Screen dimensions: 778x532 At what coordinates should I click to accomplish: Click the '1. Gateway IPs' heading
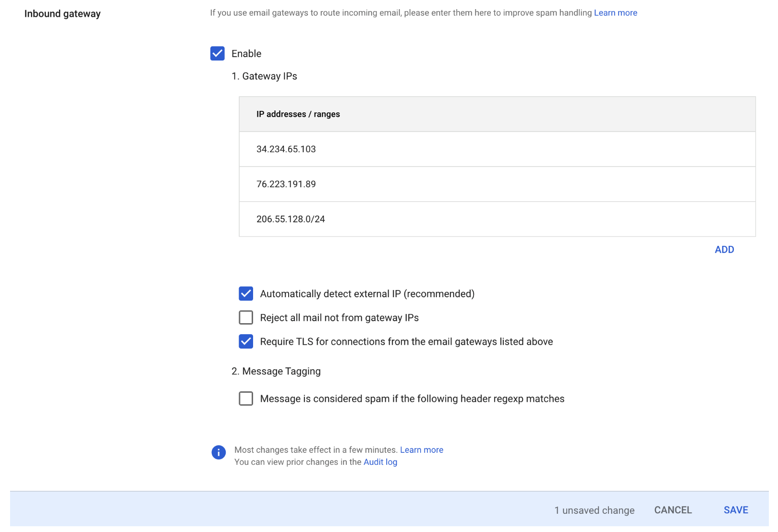coord(265,76)
